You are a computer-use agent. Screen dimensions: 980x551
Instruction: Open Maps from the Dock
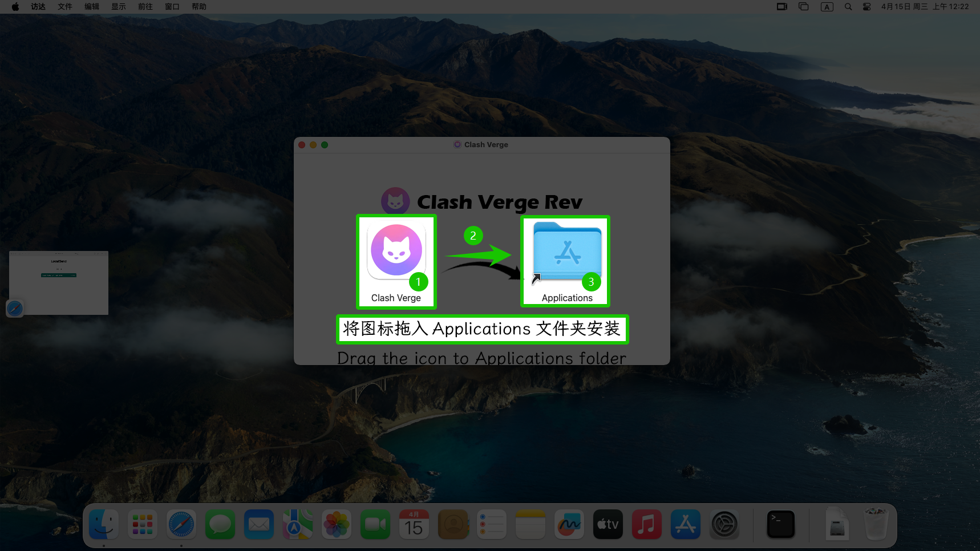pyautogui.click(x=298, y=524)
